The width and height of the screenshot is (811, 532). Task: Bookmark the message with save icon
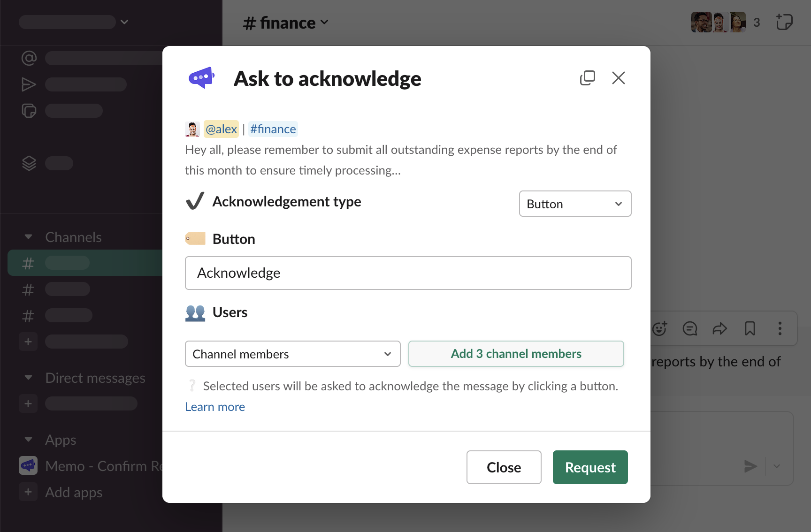pyautogui.click(x=750, y=328)
